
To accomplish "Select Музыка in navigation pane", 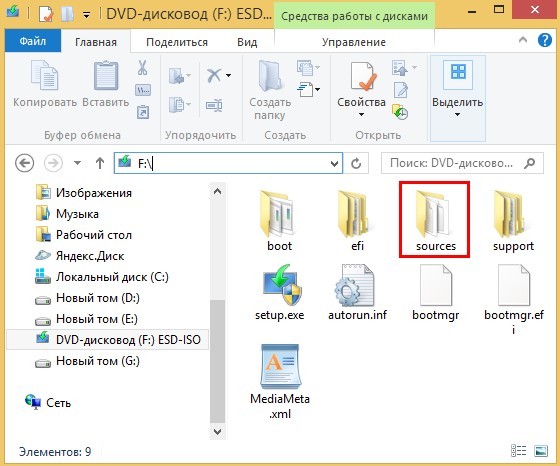I will [x=67, y=214].
